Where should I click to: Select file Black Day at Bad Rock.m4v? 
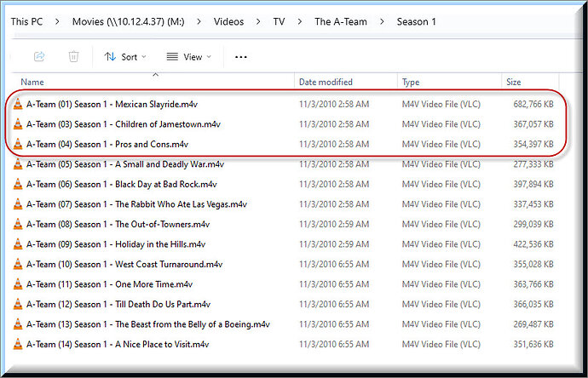[x=122, y=184]
